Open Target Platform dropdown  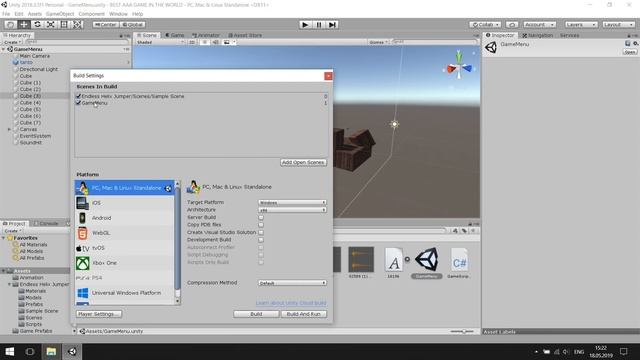(292, 202)
